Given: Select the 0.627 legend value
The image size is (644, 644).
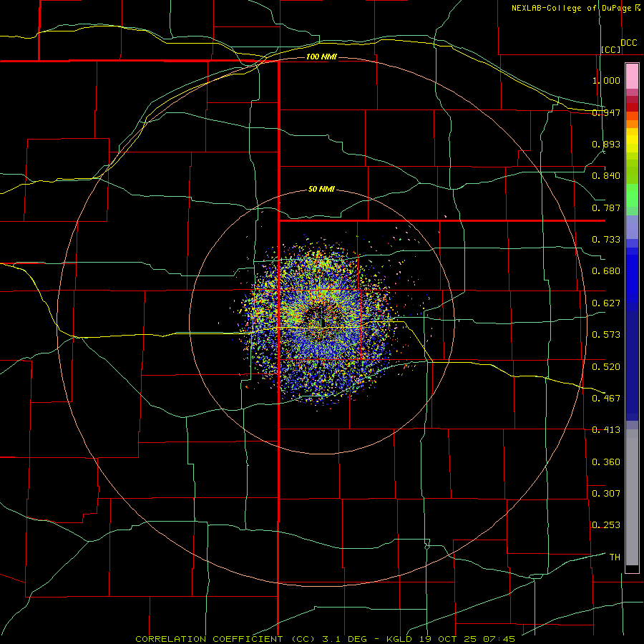Looking at the screenshot, I should pyautogui.click(x=606, y=303).
